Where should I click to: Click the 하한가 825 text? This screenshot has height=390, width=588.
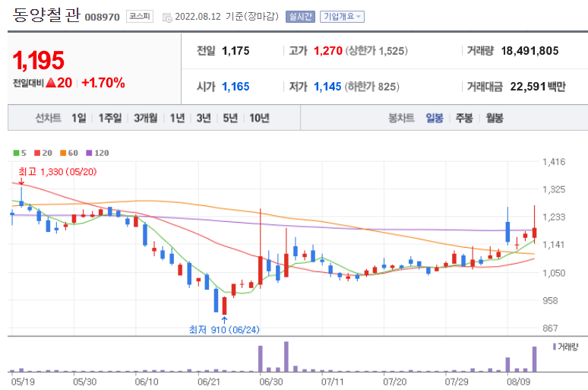click(x=371, y=87)
